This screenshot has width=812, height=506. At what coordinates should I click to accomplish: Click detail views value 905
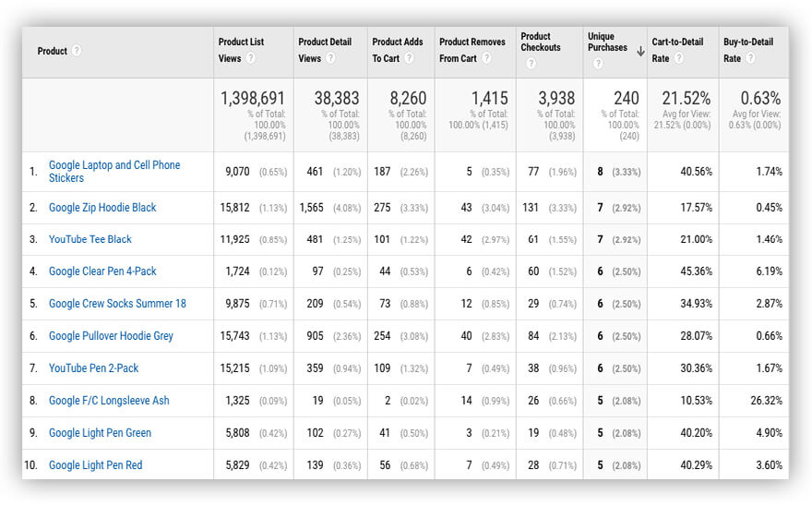tap(315, 336)
